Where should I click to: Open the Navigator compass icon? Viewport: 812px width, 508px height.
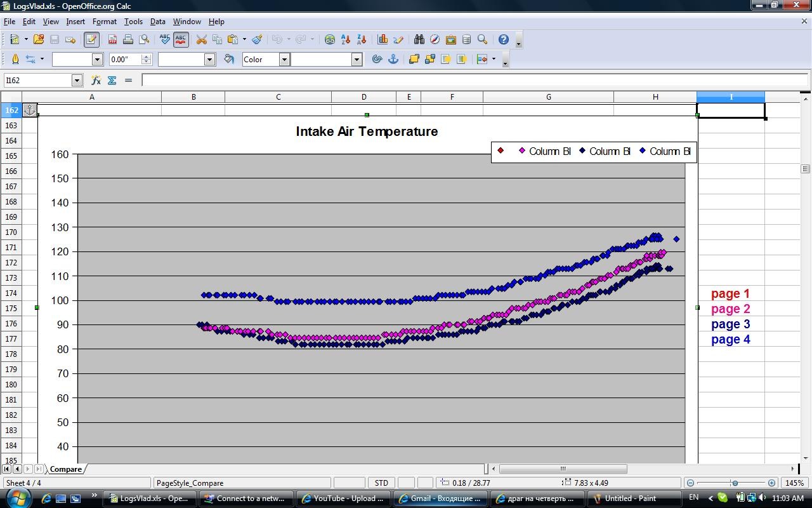pyautogui.click(x=435, y=39)
